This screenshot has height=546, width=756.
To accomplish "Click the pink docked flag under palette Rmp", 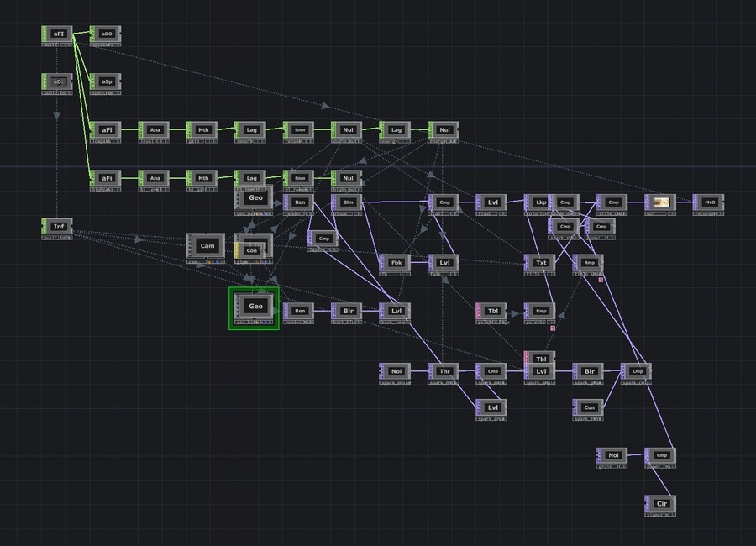I will tap(553, 328).
